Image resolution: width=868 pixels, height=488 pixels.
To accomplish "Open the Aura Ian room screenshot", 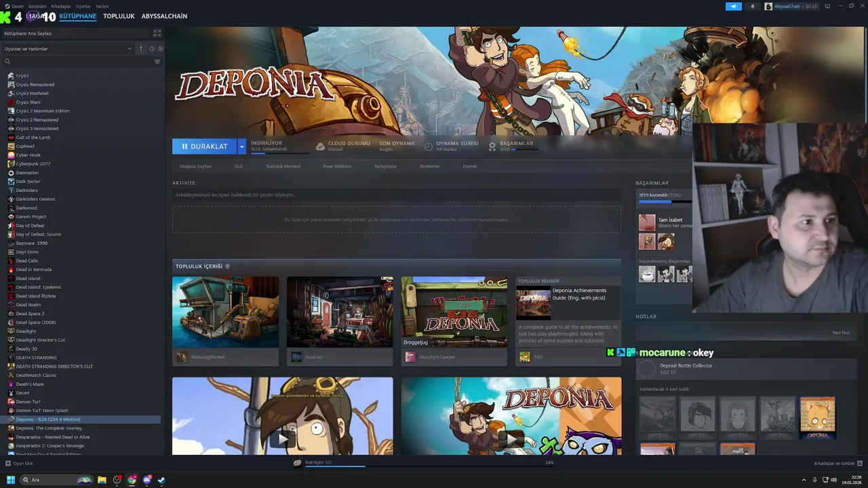I will pos(340,312).
